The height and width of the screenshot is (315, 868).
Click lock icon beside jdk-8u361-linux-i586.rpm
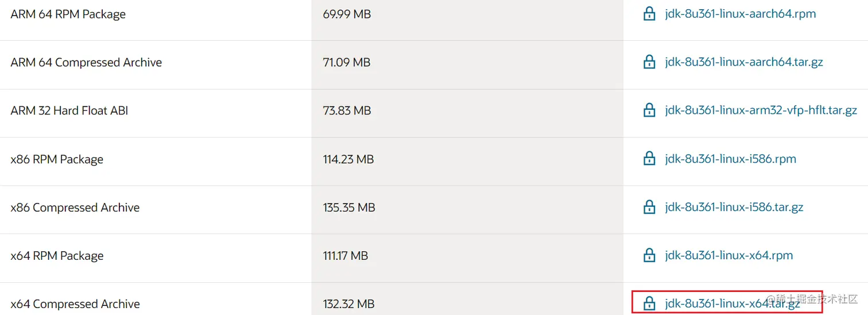coord(649,159)
